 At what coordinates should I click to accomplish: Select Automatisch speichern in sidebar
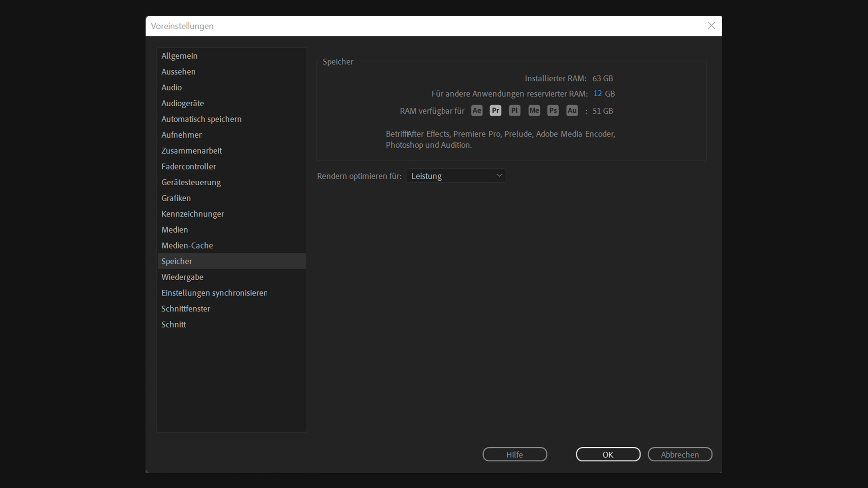coord(201,119)
